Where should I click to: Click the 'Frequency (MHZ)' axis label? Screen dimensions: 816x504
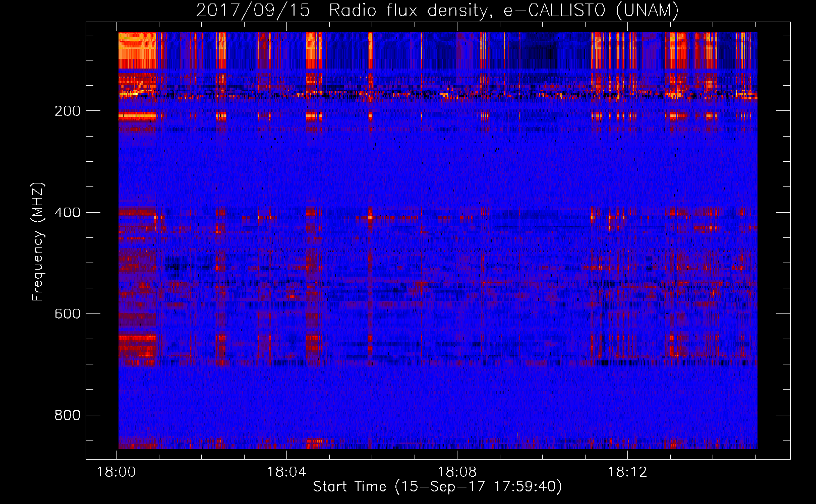(38, 242)
